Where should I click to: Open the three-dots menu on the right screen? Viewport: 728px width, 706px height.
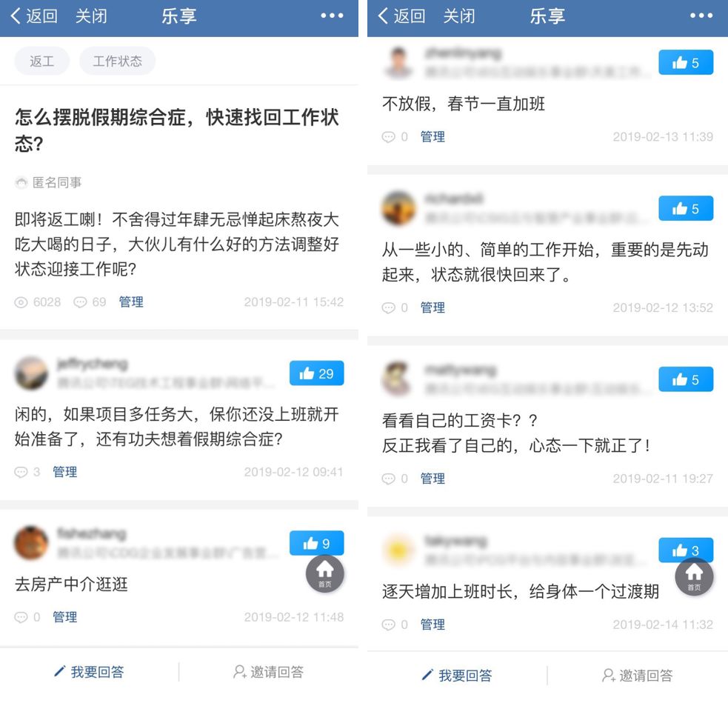point(701,16)
